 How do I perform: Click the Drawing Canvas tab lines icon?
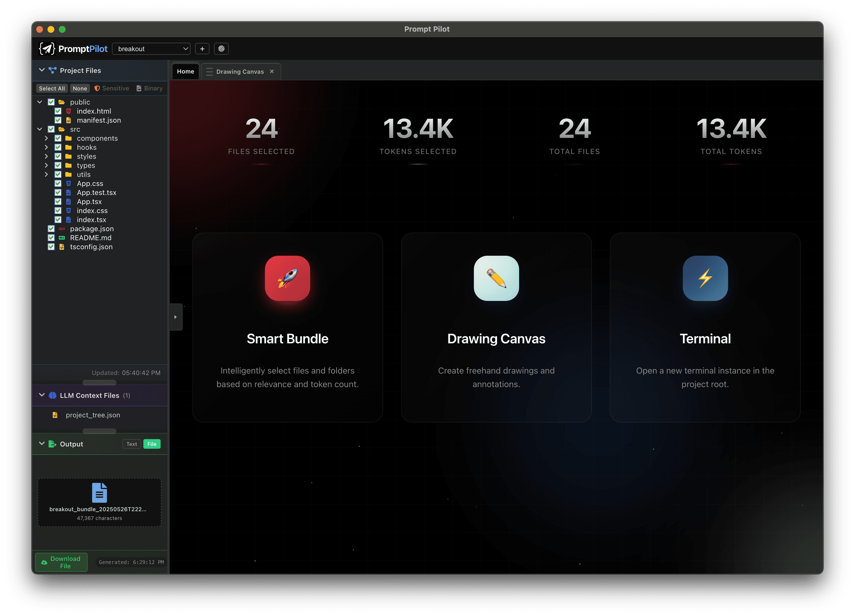click(x=209, y=71)
